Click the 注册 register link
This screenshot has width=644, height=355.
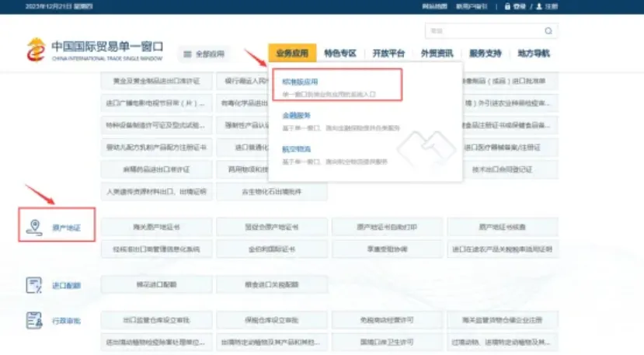pyautogui.click(x=552, y=6)
